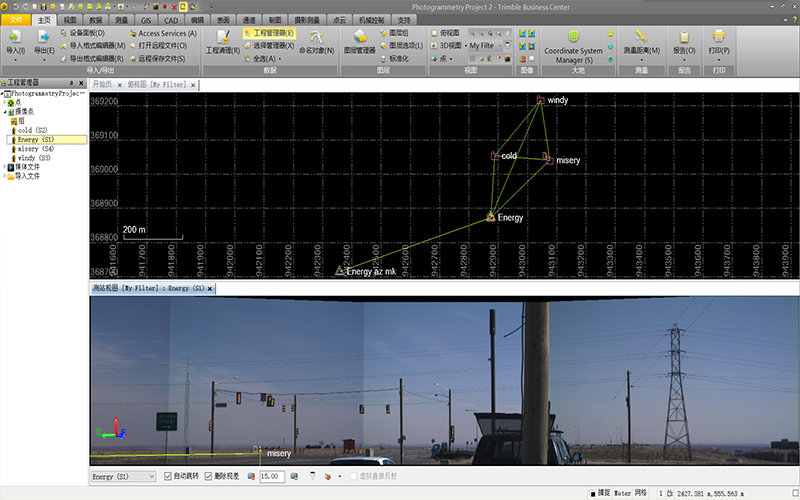Open dropdown arrow under 导出(E)
The width and height of the screenshot is (800, 500).
pos(44,60)
